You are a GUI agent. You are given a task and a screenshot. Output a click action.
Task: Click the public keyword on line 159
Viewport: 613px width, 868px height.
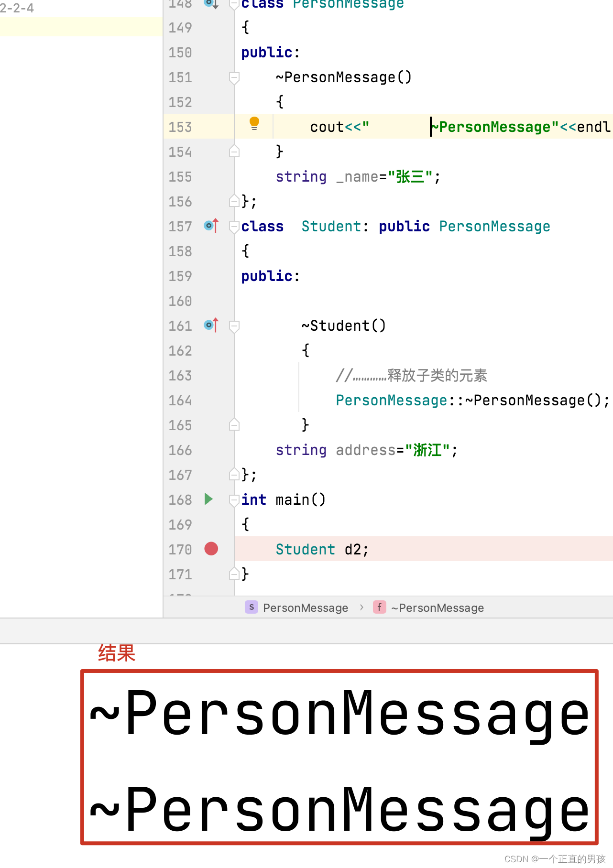[x=267, y=276]
